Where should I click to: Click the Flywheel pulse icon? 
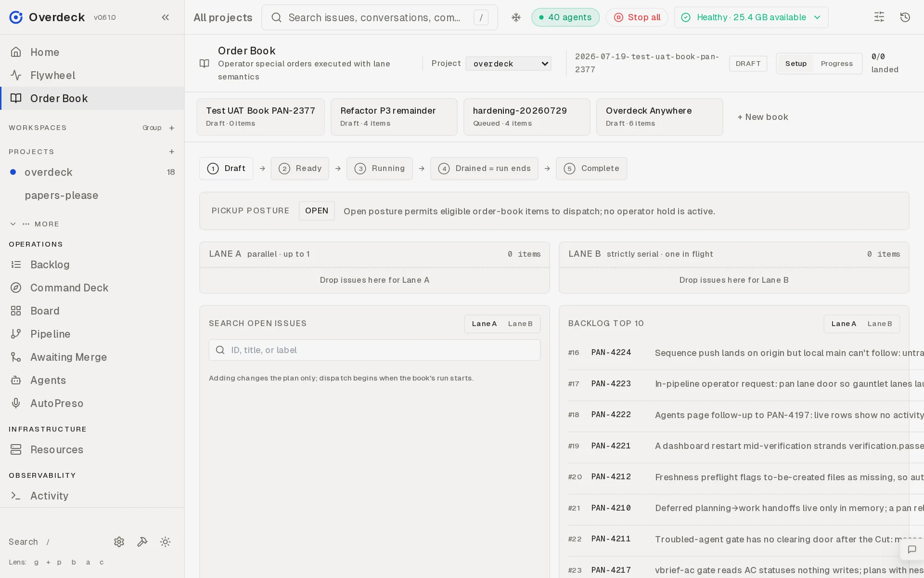pos(16,75)
